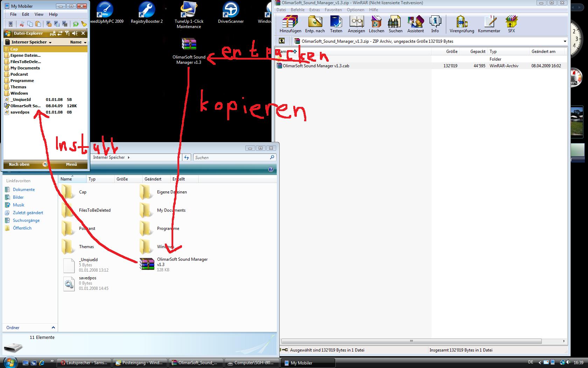Image resolution: width=588 pixels, height=368 pixels.
Task: Click the copy screen to clipboard icon
Action: click(49, 24)
